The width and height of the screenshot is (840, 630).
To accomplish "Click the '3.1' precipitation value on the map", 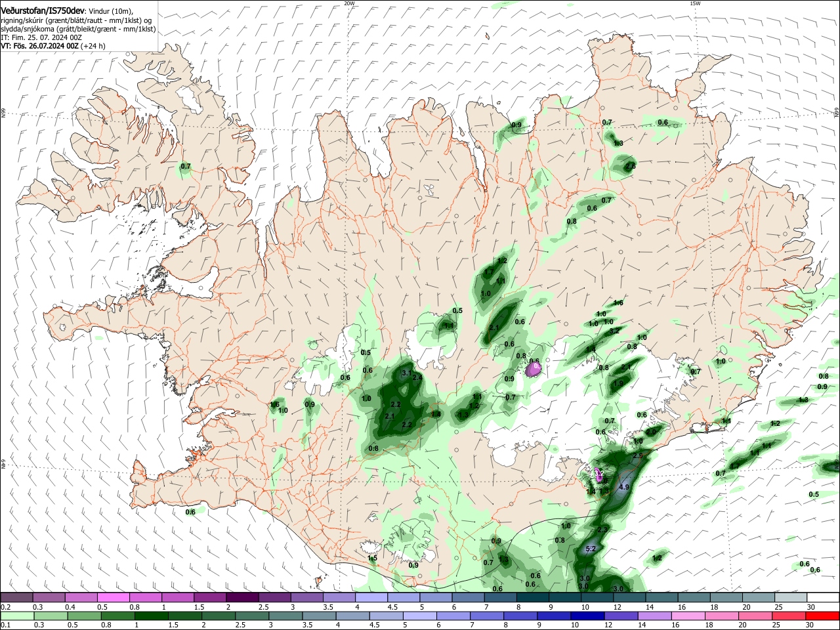I will 406,373.
